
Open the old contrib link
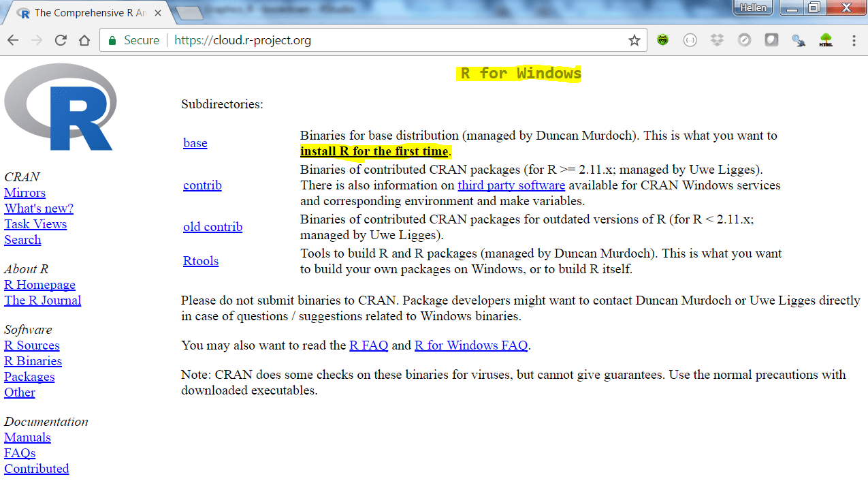point(212,227)
